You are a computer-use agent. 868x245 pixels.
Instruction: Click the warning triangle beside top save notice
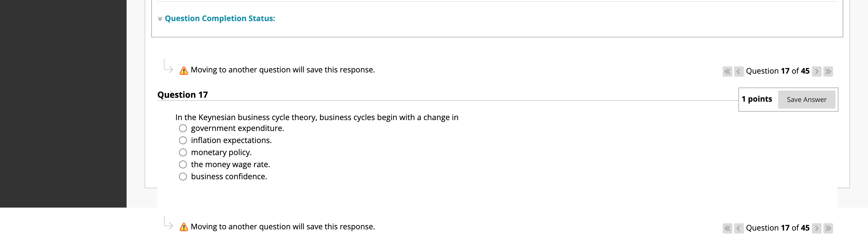(183, 69)
